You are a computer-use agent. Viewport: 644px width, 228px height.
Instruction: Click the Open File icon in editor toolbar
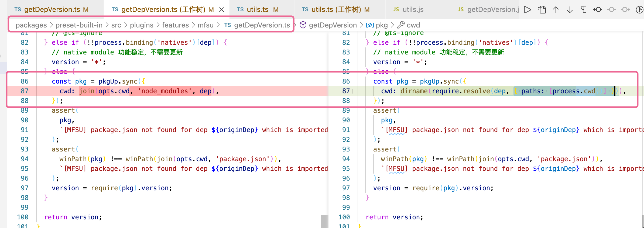542,10
